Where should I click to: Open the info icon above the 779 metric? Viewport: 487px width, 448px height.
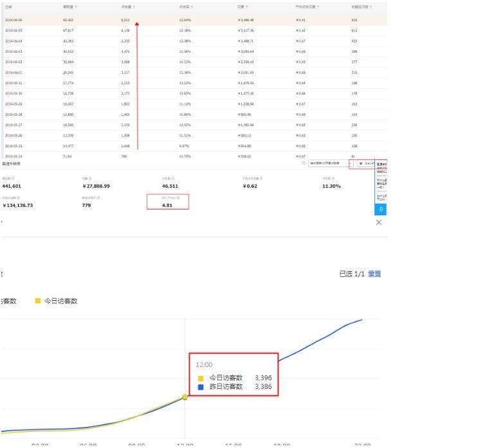click(98, 197)
